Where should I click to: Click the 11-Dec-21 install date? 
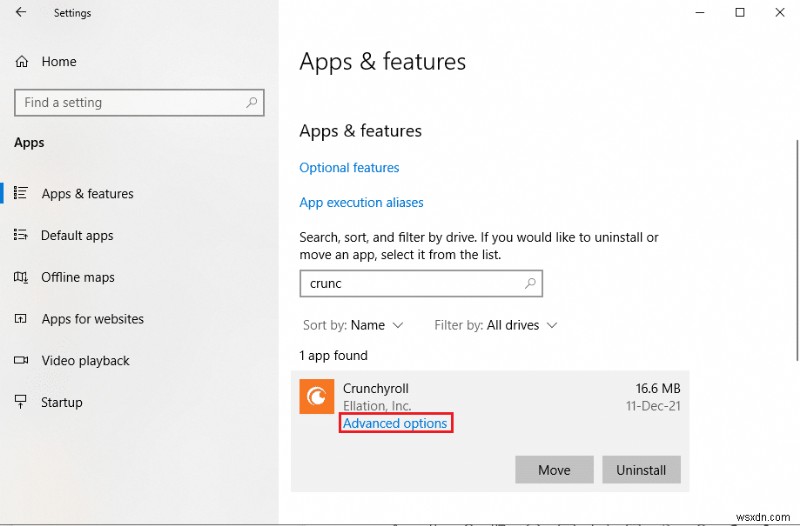click(x=653, y=406)
